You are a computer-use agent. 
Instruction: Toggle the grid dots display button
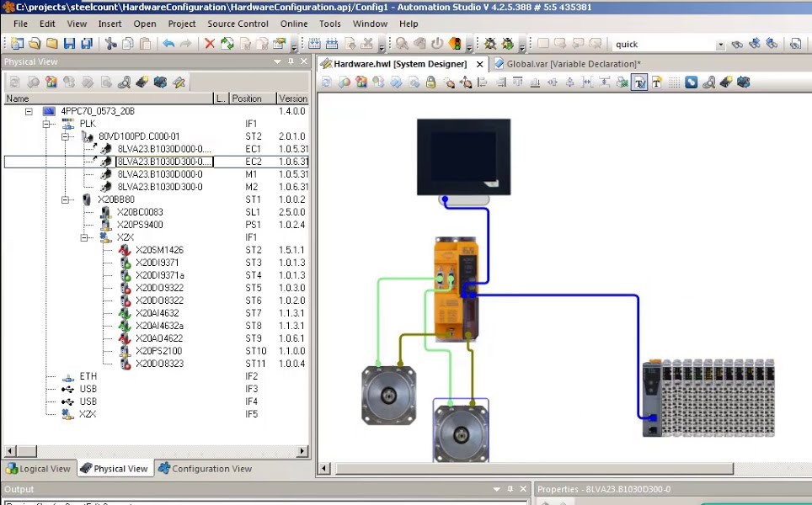(x=674, y=82)
